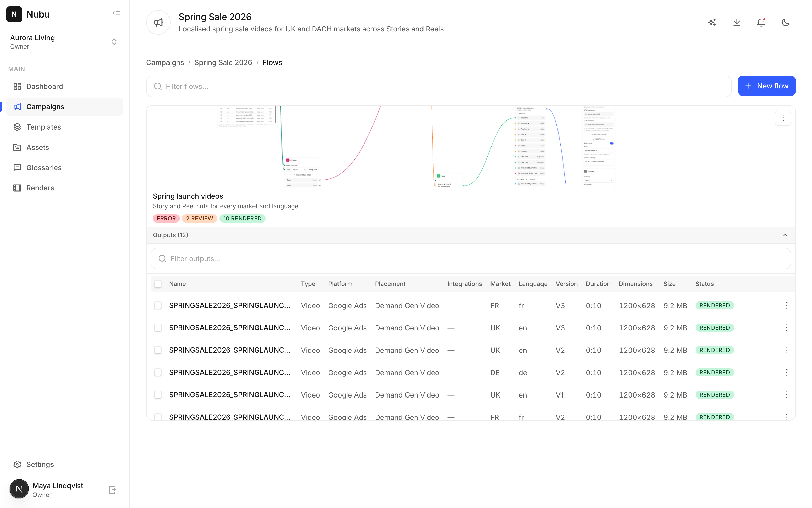
Task: Click the logout icon beside Maya Lindqvist
Action: 112,490
